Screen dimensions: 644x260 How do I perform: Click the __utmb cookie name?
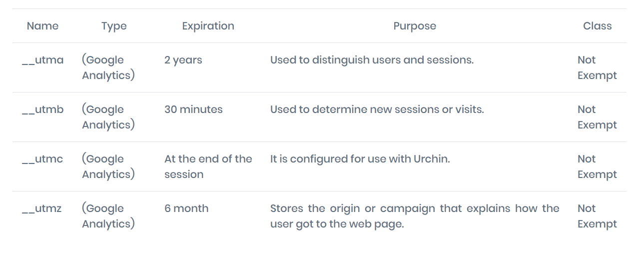43,109
